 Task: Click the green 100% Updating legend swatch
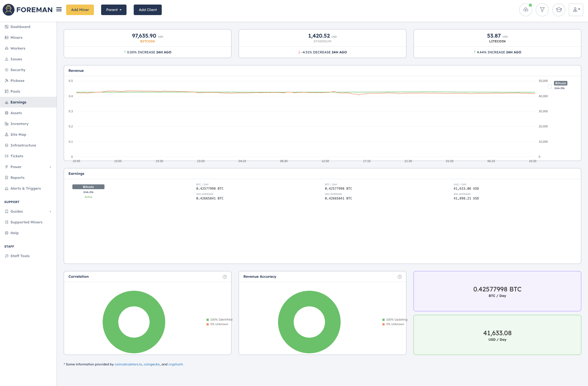pyautogui.click(x=383, y=320)
